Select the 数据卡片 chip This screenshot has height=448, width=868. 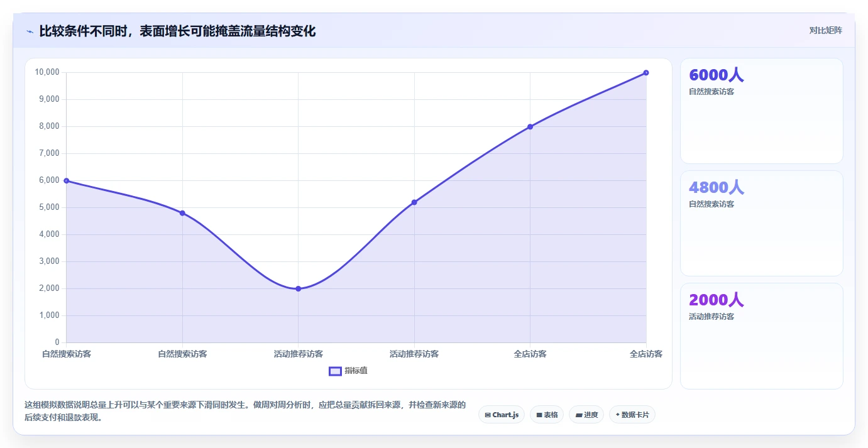tap(632, 415)
